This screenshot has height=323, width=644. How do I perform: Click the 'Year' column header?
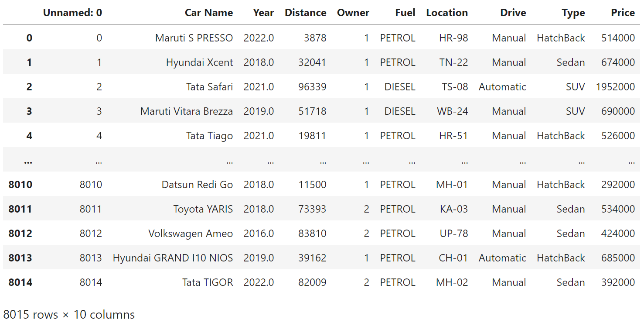click(x=263, y=13)
